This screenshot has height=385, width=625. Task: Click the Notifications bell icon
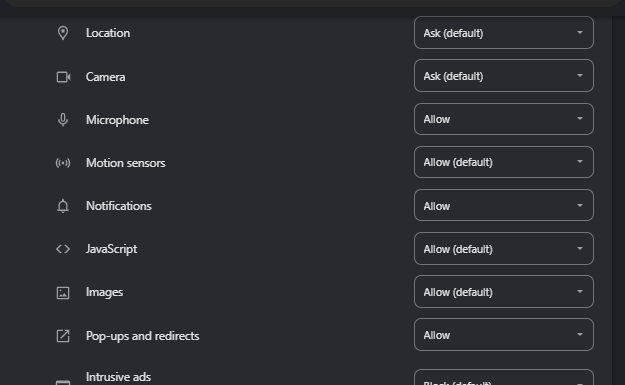point(63,206)
